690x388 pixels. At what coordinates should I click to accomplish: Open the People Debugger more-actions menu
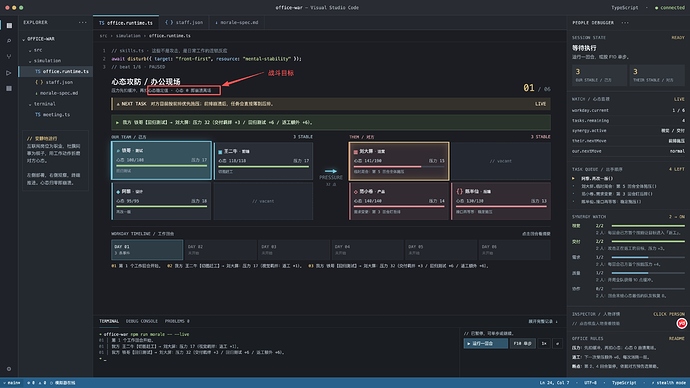click(625, 22)
